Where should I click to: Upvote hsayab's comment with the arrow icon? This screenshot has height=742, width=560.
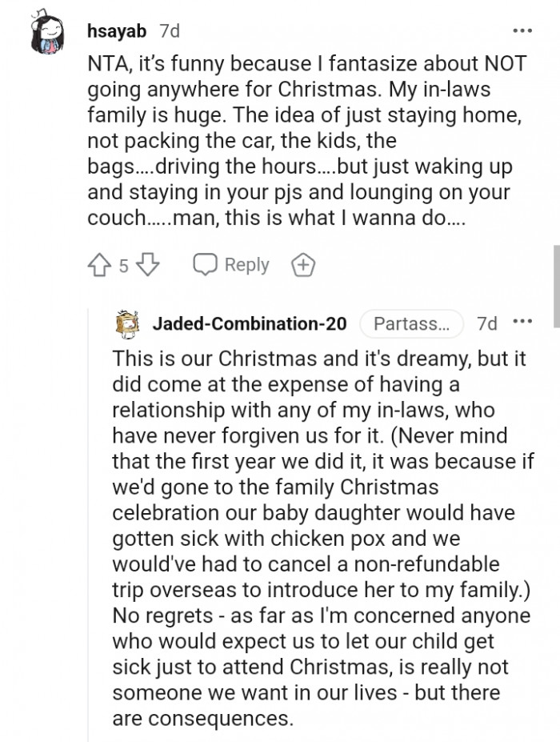98,264
